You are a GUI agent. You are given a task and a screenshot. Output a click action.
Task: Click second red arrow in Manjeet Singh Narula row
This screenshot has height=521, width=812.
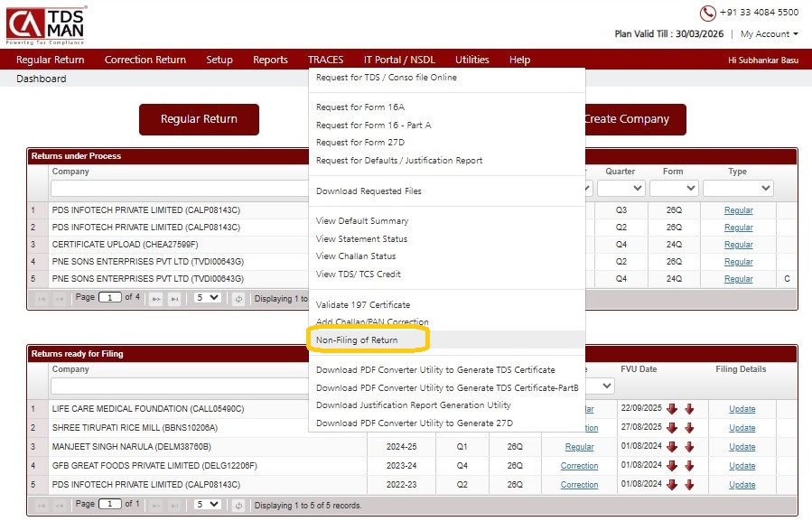click(689, 447)
